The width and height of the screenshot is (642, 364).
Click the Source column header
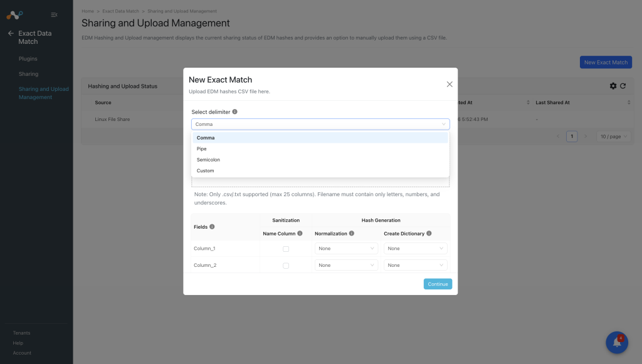pyautogui.click(x=103, y=103)
